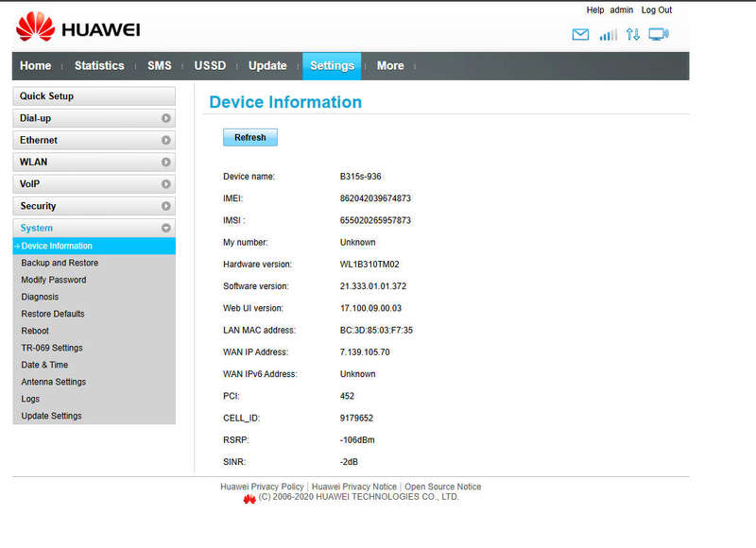Open Huawei Privacy Notice link

353,487
